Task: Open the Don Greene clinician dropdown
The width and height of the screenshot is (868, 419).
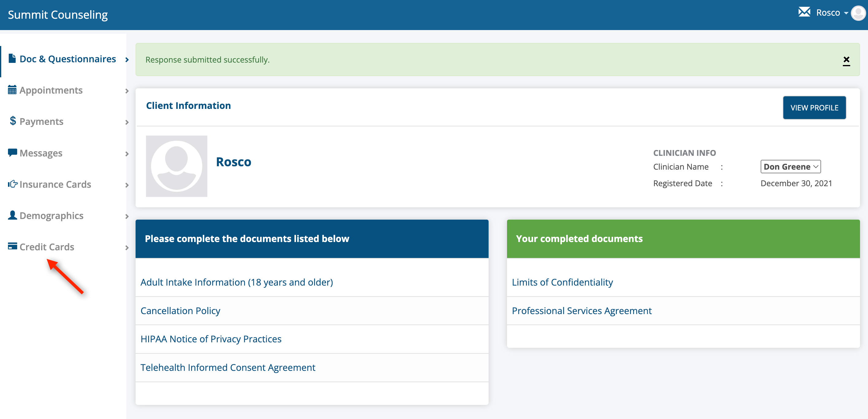Action: 790,167
